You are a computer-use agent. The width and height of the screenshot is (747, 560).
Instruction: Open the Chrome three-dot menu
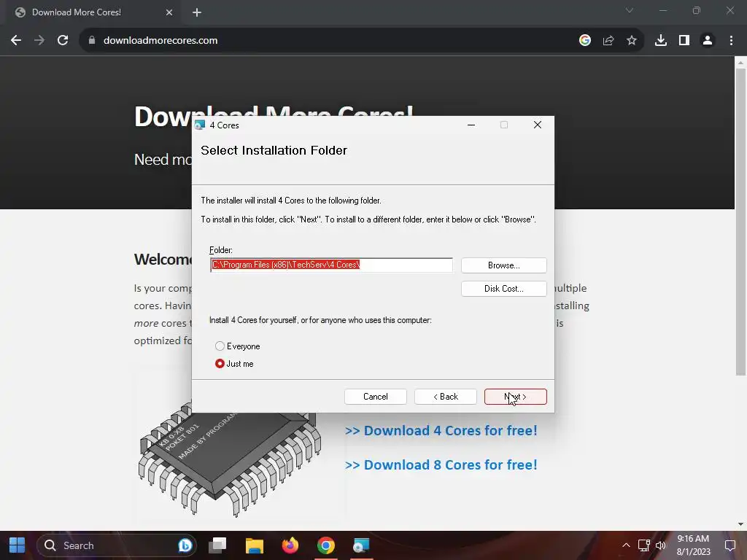click(x=731, y=41)
